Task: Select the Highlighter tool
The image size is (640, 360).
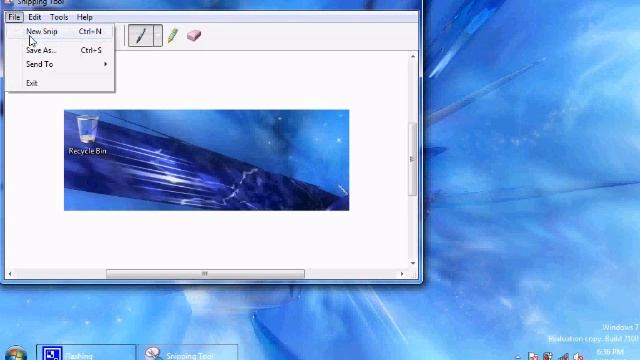Action: (173, 36)
